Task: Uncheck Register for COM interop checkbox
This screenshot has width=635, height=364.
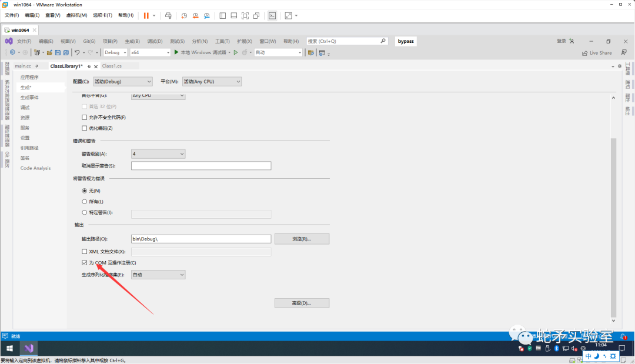Action: point(84,262)
